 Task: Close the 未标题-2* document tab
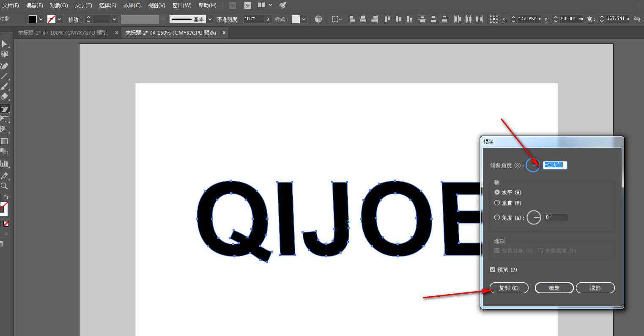click(224, 33)
